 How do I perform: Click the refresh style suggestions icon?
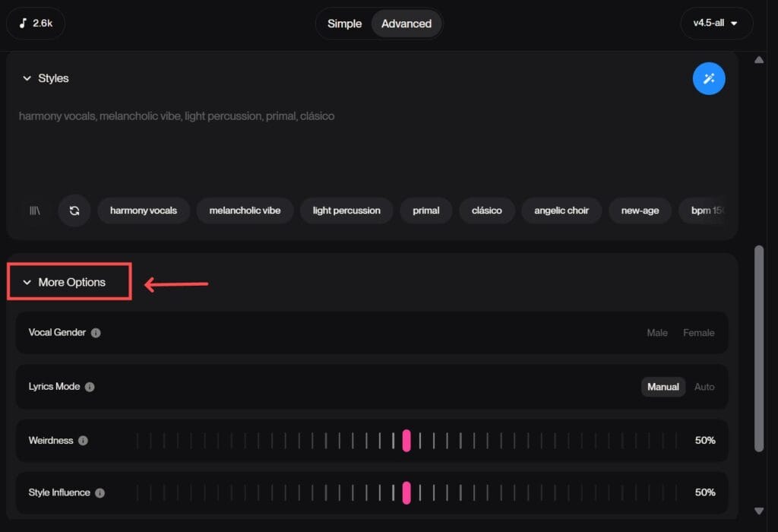point(74,211)
